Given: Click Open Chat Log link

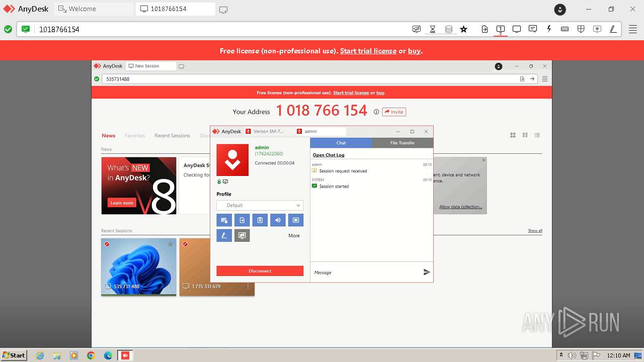Looking at the screenshot, I should pos(329,155).
